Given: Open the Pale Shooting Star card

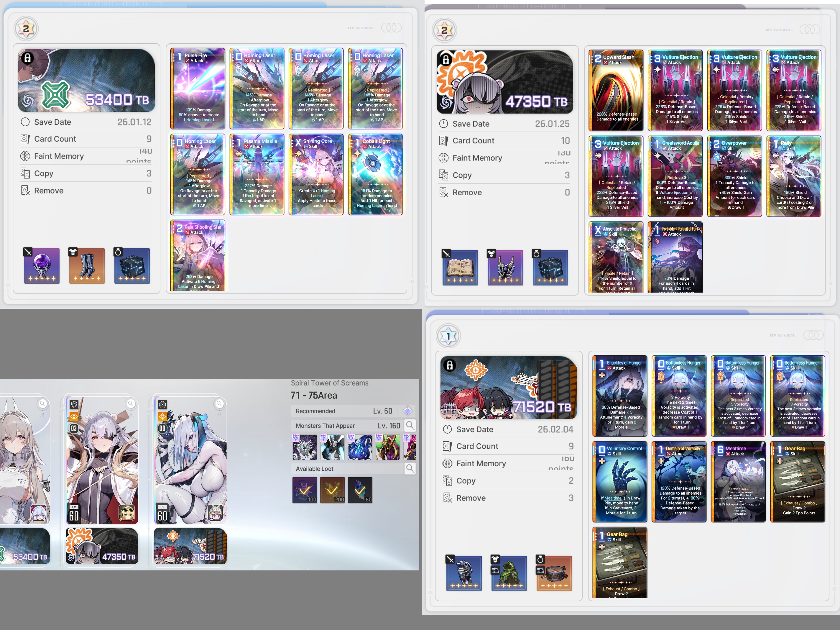Looking at the screenshot, I should tap(198, 255).
